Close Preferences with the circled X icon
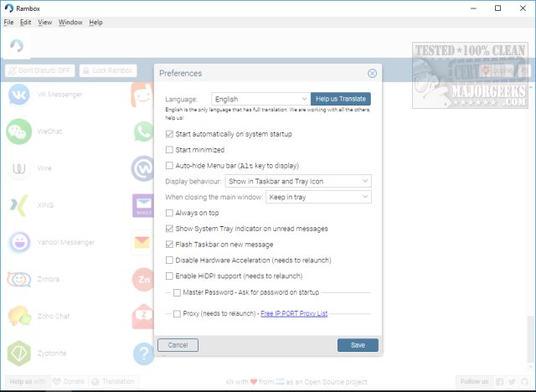The width and height of the screenshot is (536, 392). pyautogui.click(x=372, y=73)
